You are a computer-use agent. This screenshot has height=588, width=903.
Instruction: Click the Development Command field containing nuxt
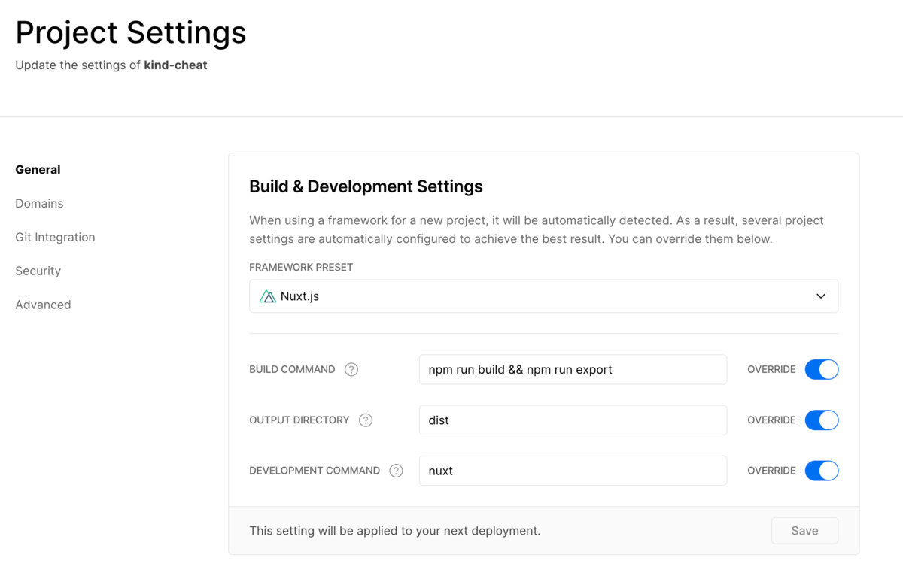(x=573, y=471)
